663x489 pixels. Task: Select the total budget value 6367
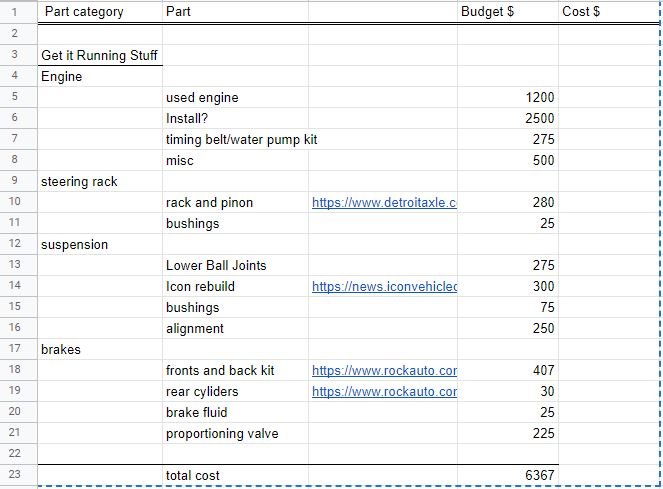point(508,475)
